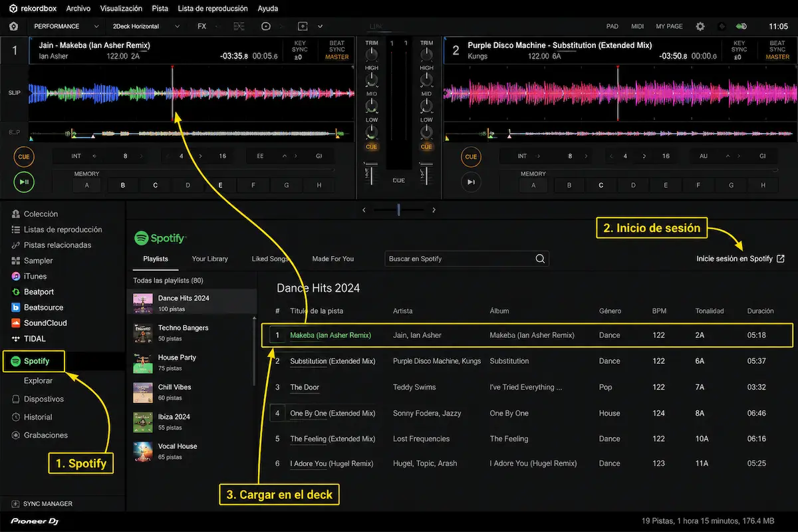The image size is (798, 532).
Task: Toggle deck 1 KEY SYNC
Action: tap(299, 50)
